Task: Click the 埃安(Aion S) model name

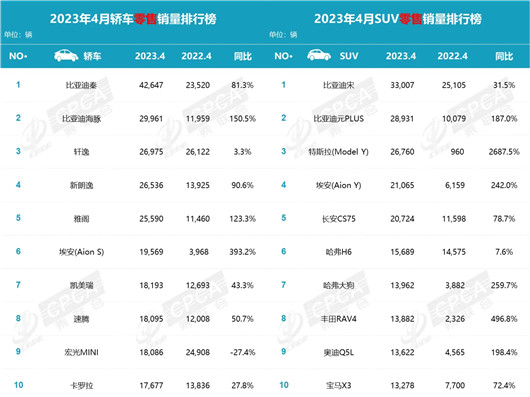Action: (x=81, y=252)
